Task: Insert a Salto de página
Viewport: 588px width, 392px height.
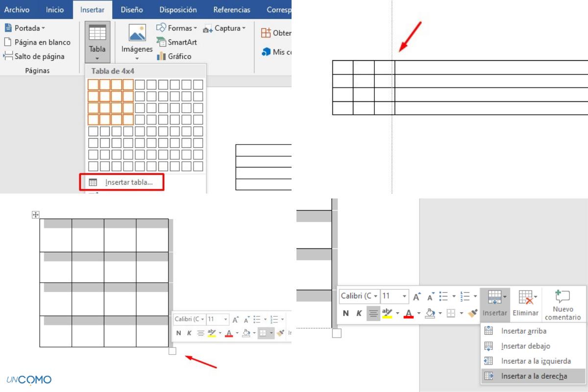Action: tap(34, 56)
